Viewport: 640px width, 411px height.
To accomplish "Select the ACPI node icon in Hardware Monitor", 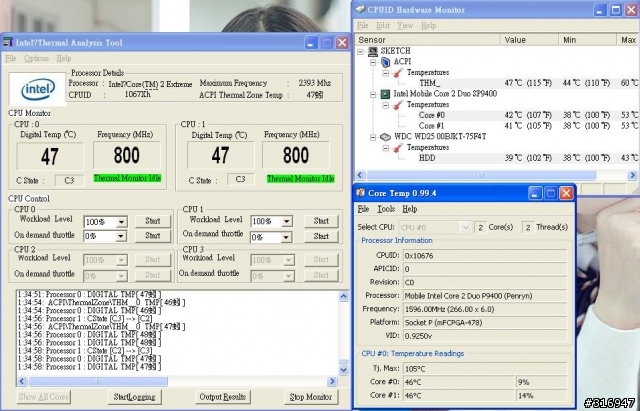I will [x=386, y=62].
